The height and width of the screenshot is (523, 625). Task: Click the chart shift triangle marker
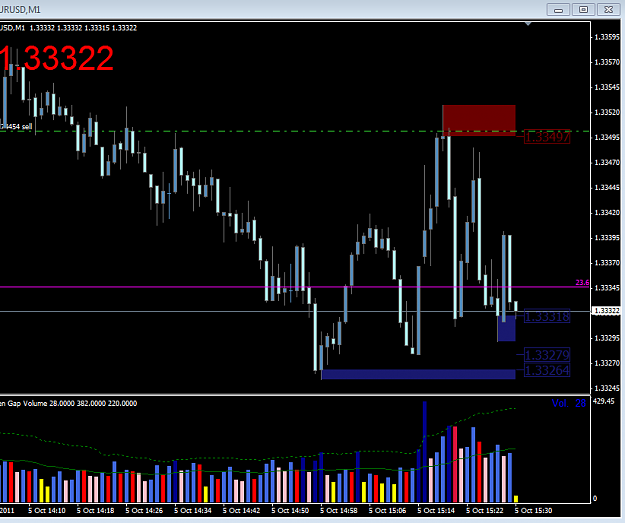click(x=528, y=24)
